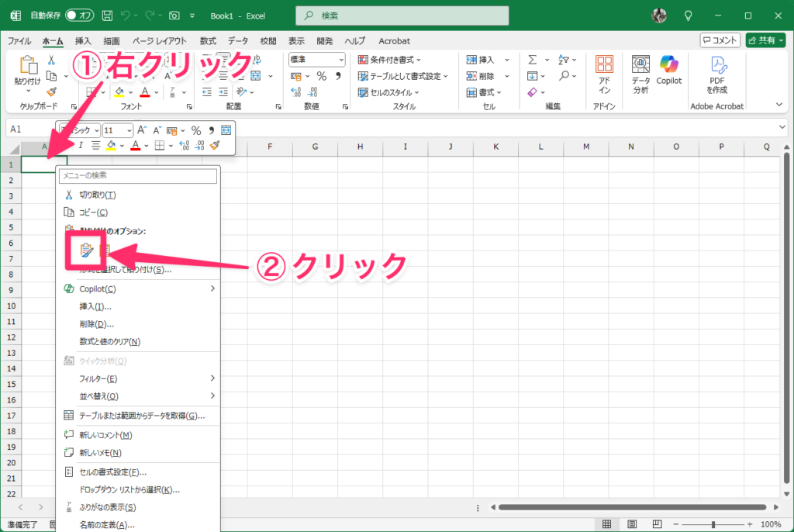Click the percent style icon in the mini toolbar
This screenshot has height=532, width=794.
pos(196,130)
